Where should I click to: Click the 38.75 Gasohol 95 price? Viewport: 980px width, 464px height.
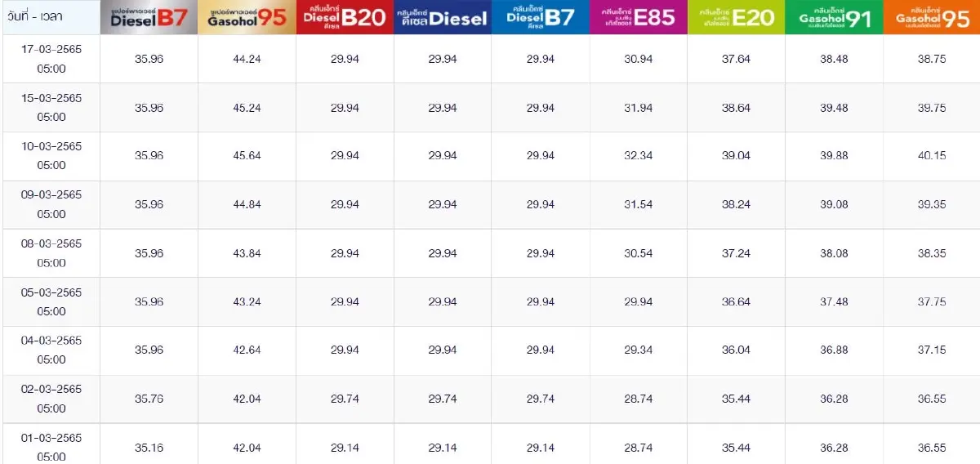point(932,59)
